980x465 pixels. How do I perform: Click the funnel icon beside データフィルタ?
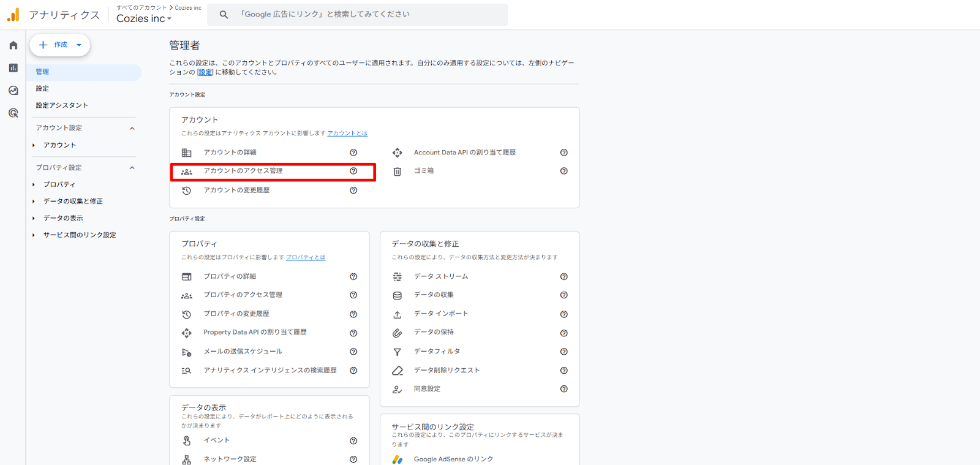(397, 352)
